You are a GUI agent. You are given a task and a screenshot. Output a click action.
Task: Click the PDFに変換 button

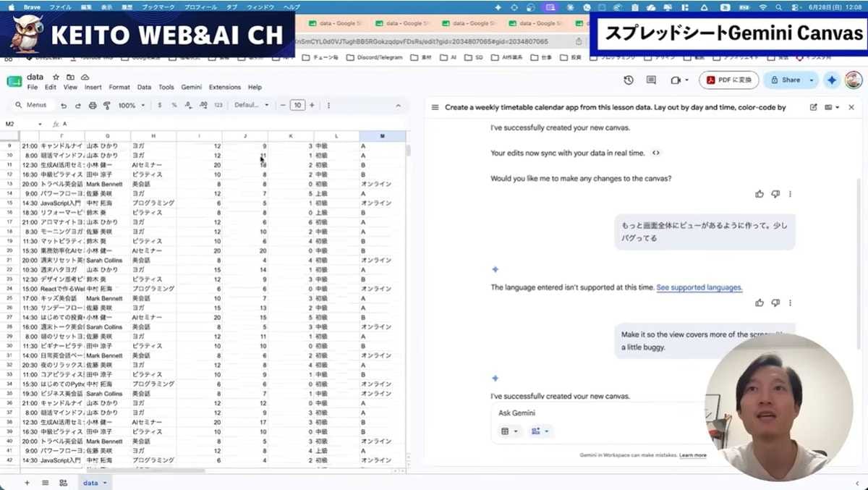[x=729, y=80]
